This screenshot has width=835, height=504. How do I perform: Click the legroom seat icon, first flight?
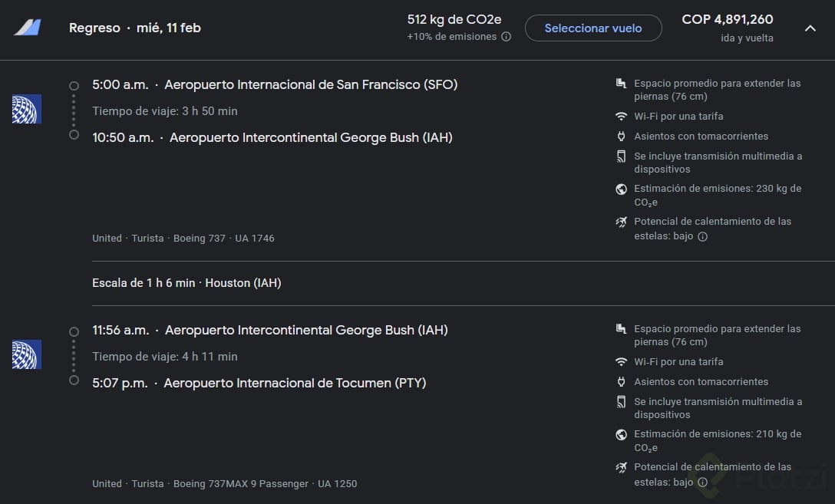621,83
